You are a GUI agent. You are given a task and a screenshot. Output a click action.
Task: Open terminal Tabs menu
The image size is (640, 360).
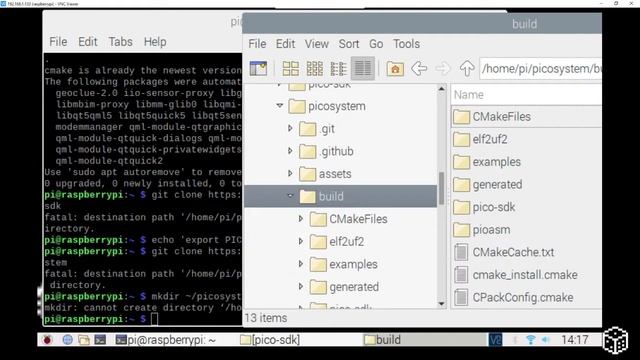[x=120, y=42]
